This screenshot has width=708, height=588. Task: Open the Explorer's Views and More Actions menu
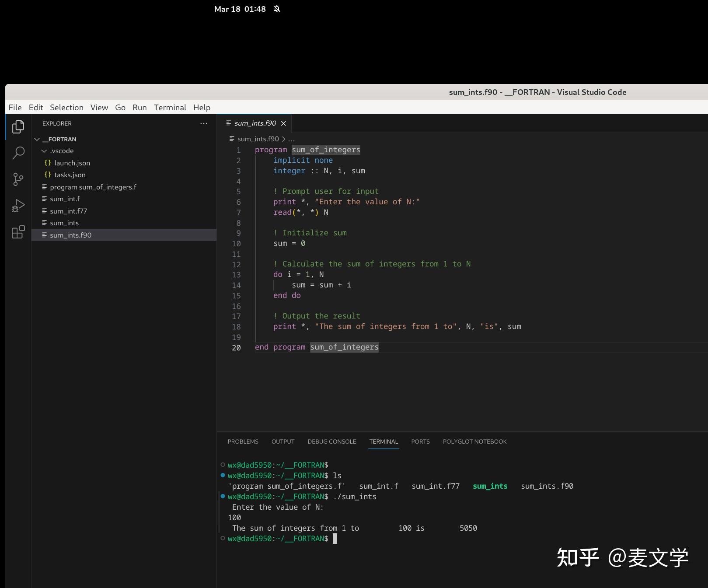click(203, 123)
